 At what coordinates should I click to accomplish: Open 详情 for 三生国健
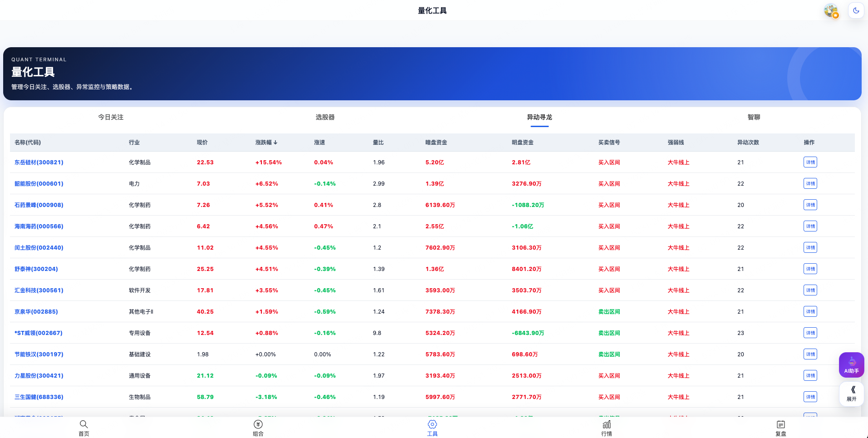(810, 397)
